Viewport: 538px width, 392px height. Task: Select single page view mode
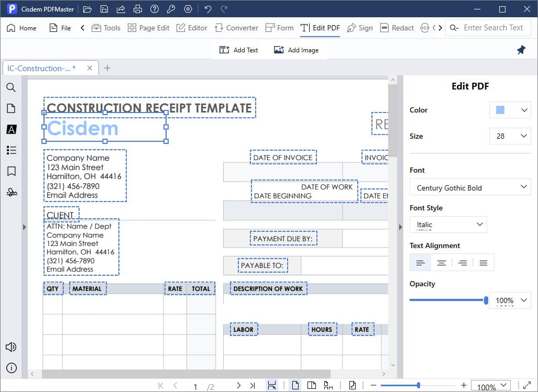pyautogui.click(x=295, y=385)
